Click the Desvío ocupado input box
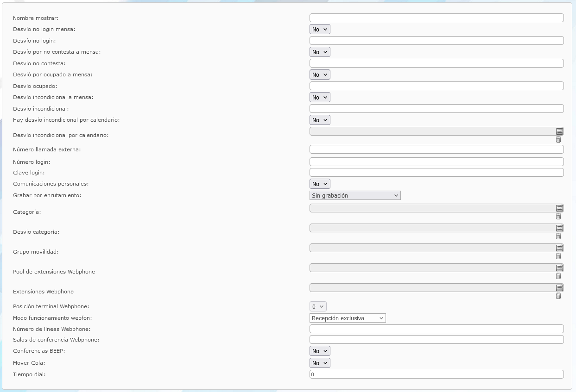The height and width of the screenshot is (392, 576). (437, 86)
